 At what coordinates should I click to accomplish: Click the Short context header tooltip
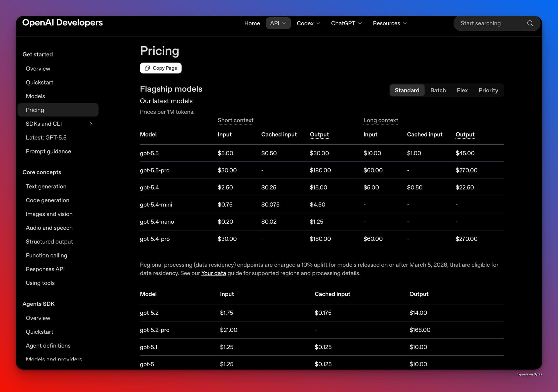click(235, 120)
